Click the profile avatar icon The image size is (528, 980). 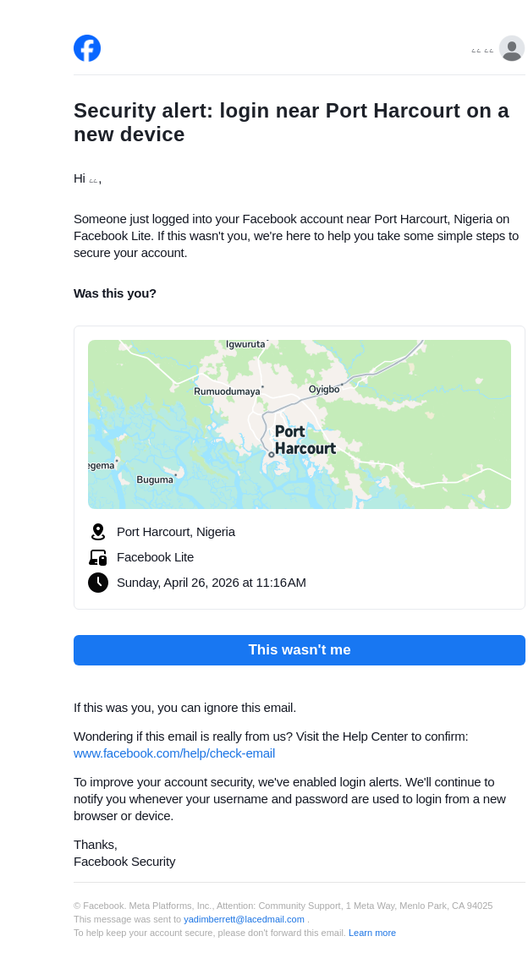click(512, 49)
